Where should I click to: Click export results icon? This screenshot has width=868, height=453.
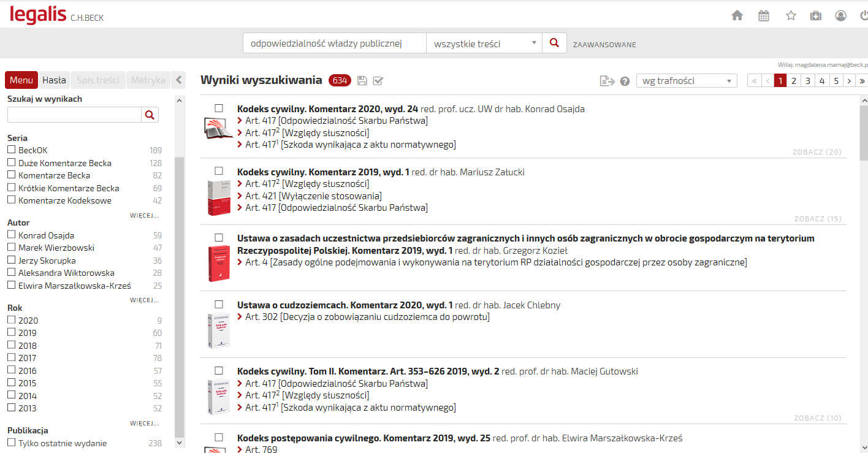tap(607, 81)
